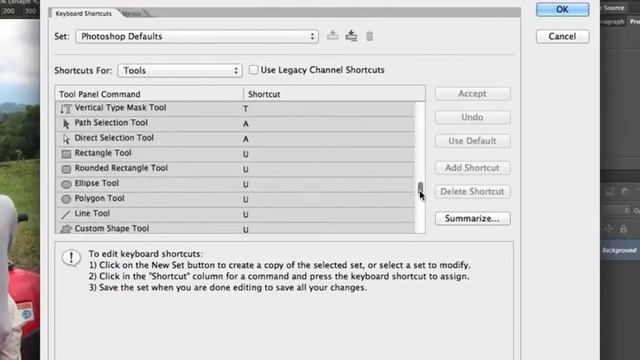
Task: Select the Rounded Rectangle Tool row label
Action: click(121, 168)
